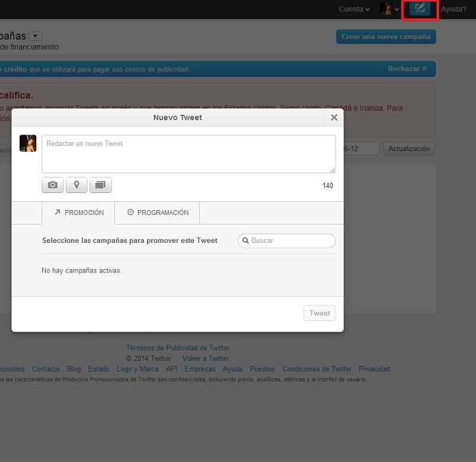Add location with the pin icon
This screenshot has width=476, height=462.
coord(77,185)
